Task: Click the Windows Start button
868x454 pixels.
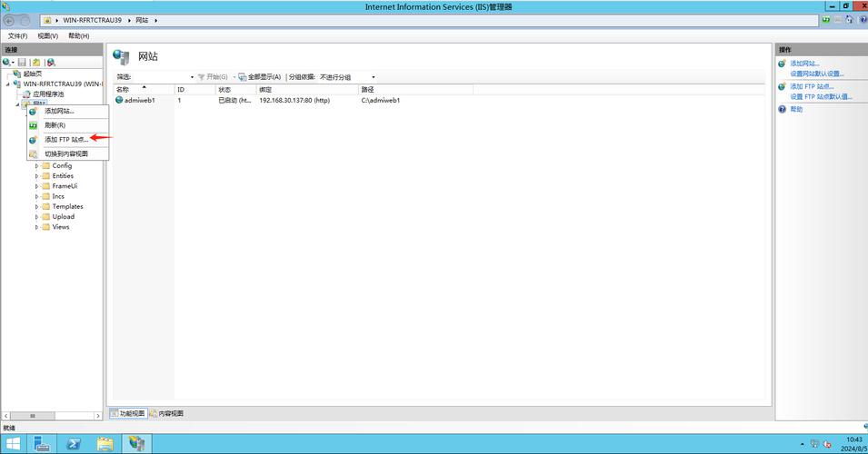Action: tap(12, 444)
